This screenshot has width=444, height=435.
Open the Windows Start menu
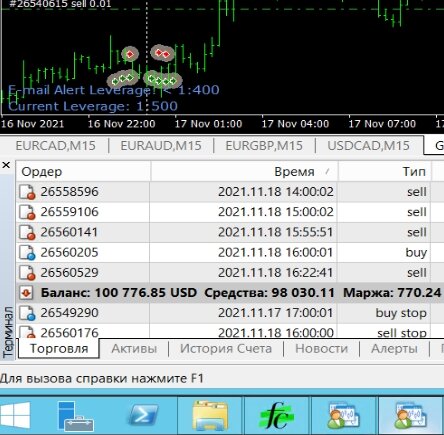click(x=15, y=416)
